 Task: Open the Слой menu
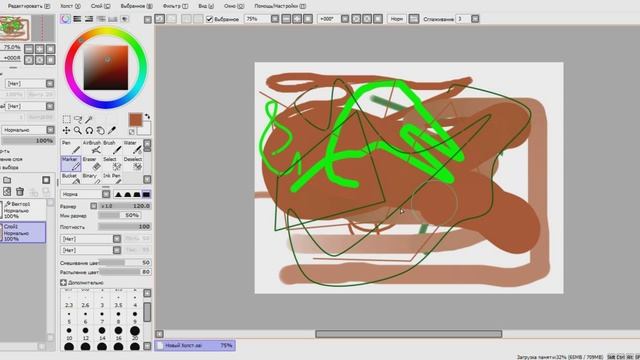(100, 6)
